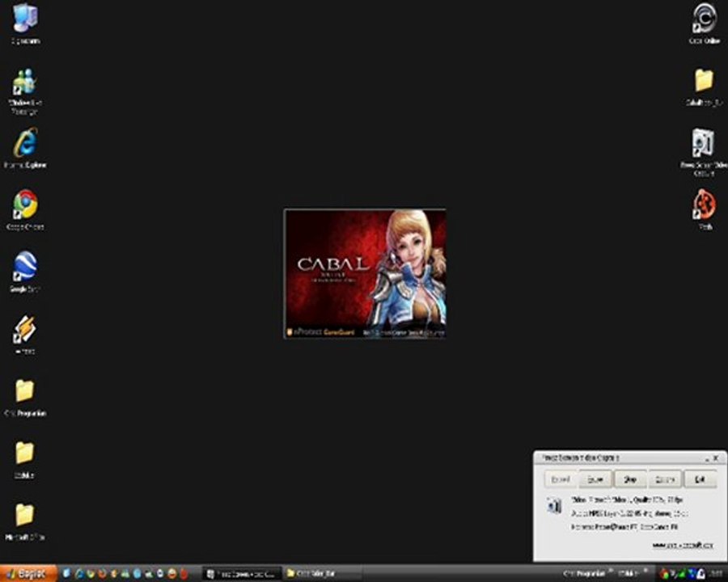Open the My Computer desktop icon
Image resolution: width=728 pixels, height=582 pixels.
(x=25, y=23)
